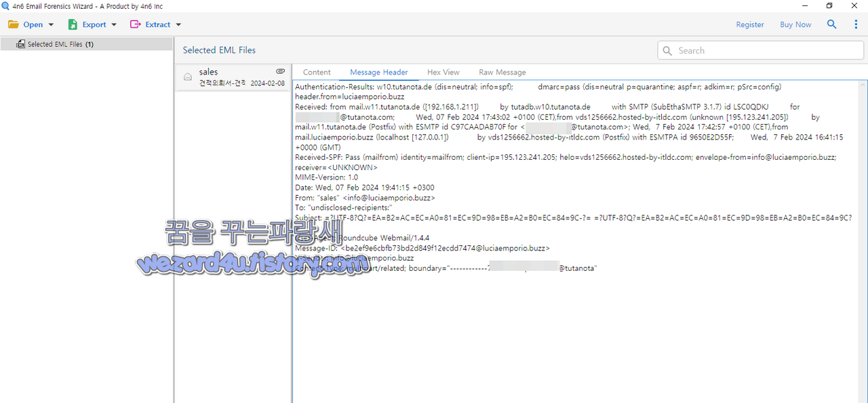Restore down the application window
Viewport: 868px width, 403px height.
[829, 6]
